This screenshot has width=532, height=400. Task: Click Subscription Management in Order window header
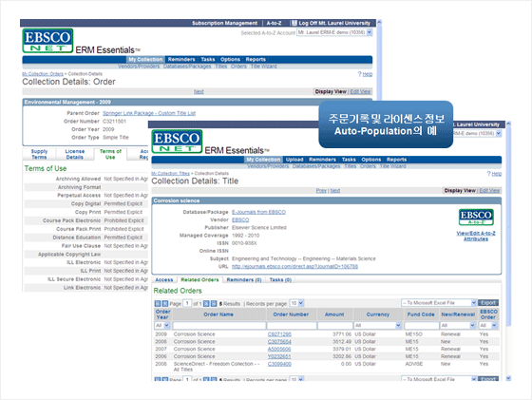coord(224,23)
